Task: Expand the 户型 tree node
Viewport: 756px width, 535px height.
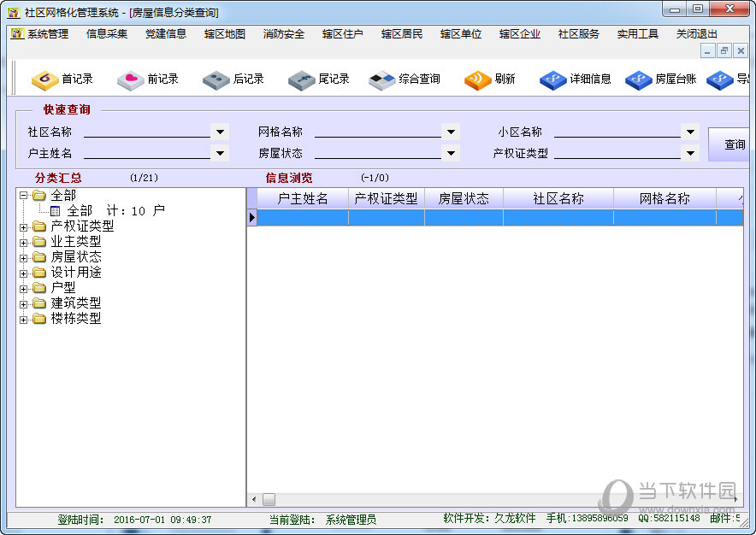Action: (x=23, y=289)
